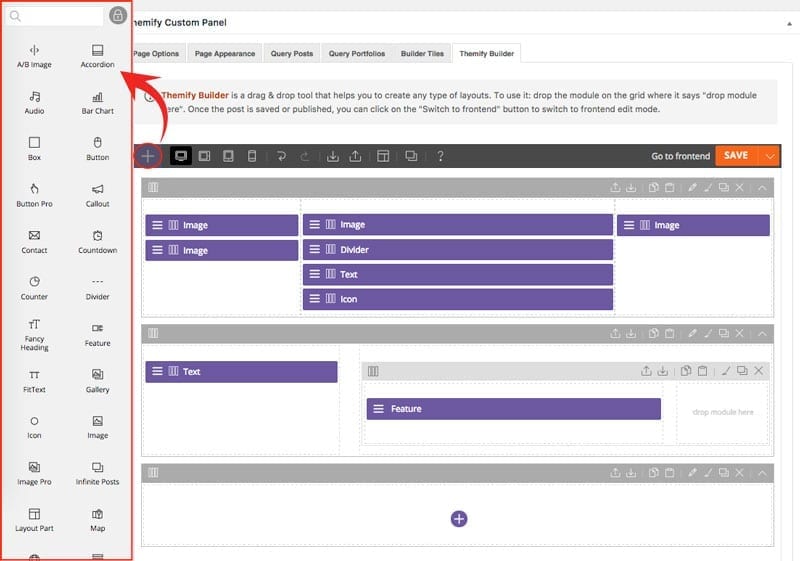
Task: Switch to portrait tablet preview
Action: (228, 156)
